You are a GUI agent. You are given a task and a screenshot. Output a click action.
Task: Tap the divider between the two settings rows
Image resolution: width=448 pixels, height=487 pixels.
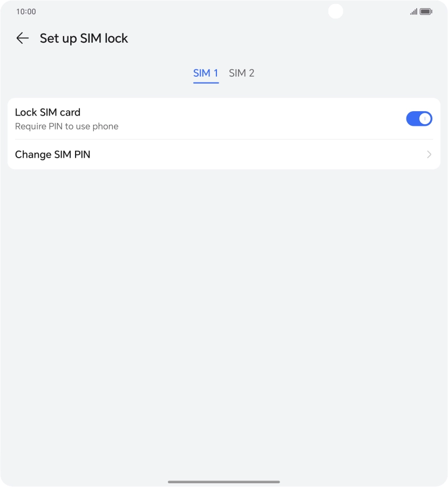click(x=224, y=139)
